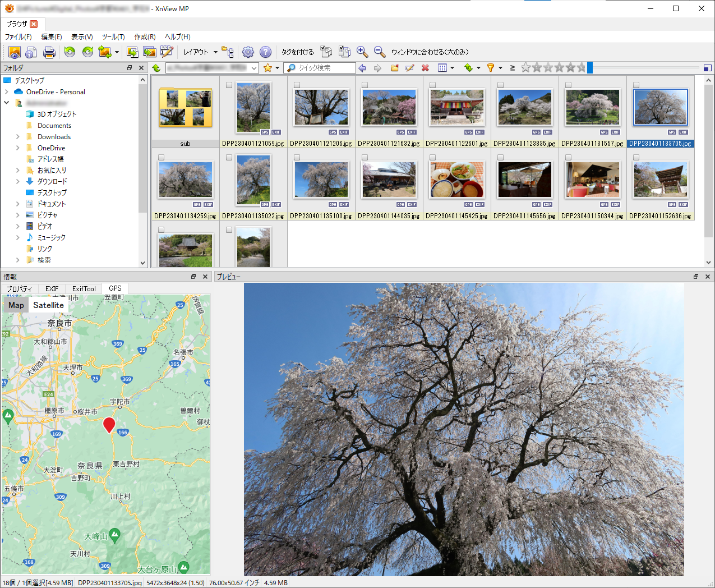Click the zoom out magnifier
The width and height of the screenshot is (715, 588).
pyautogui.click(x=380, y=52)
